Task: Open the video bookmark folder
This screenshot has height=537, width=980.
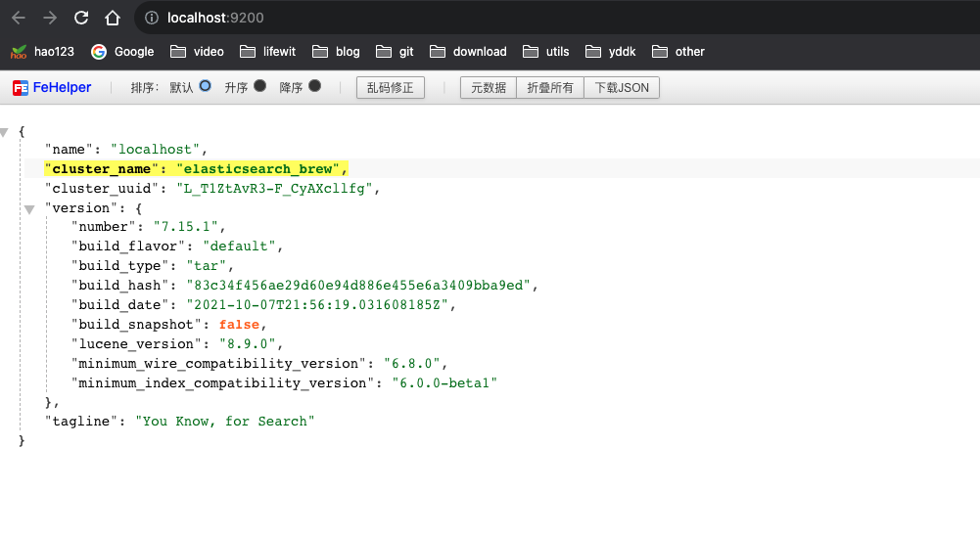Action: (197, 52)
